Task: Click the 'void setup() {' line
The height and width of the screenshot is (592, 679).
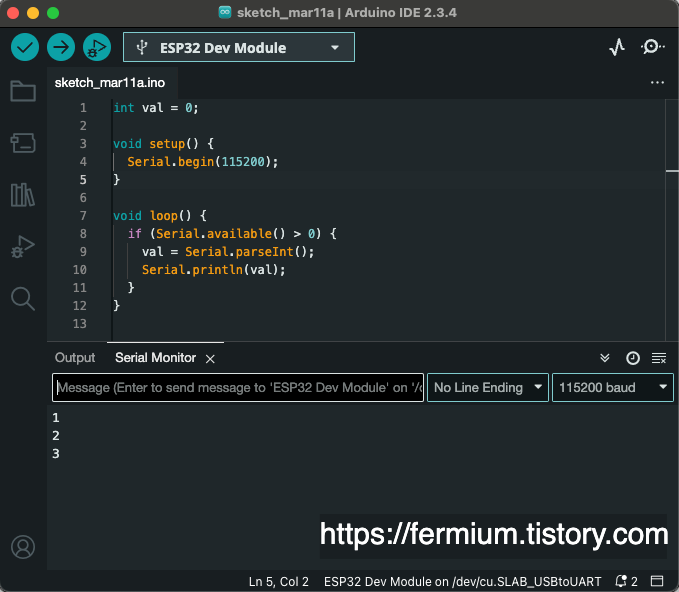Action: pos(163,144)
